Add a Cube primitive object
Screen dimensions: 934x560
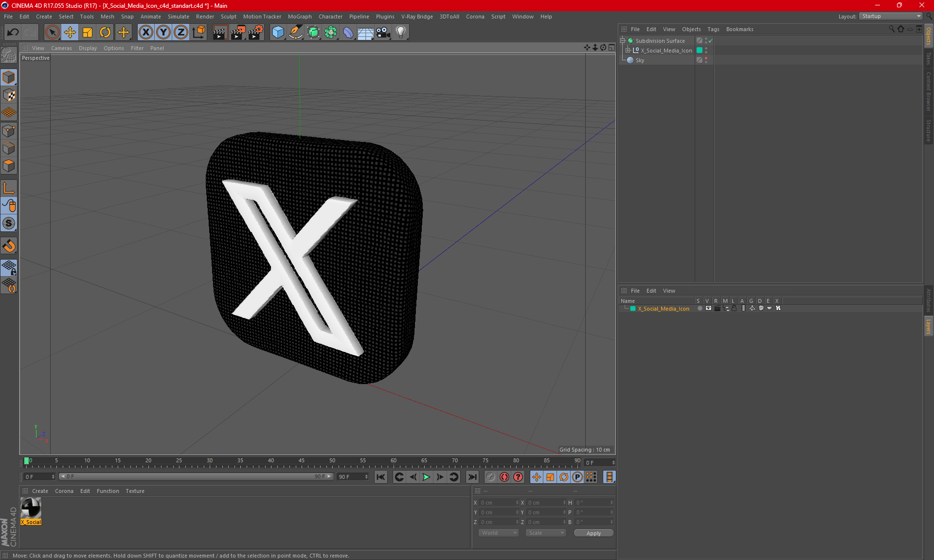278,33
